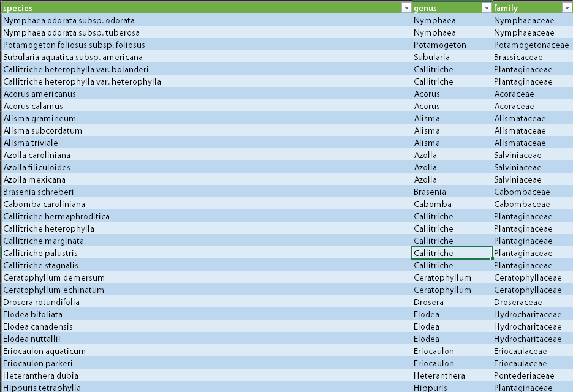Click family cell in Azolla caroliniana row

click(x=533, y=155)
